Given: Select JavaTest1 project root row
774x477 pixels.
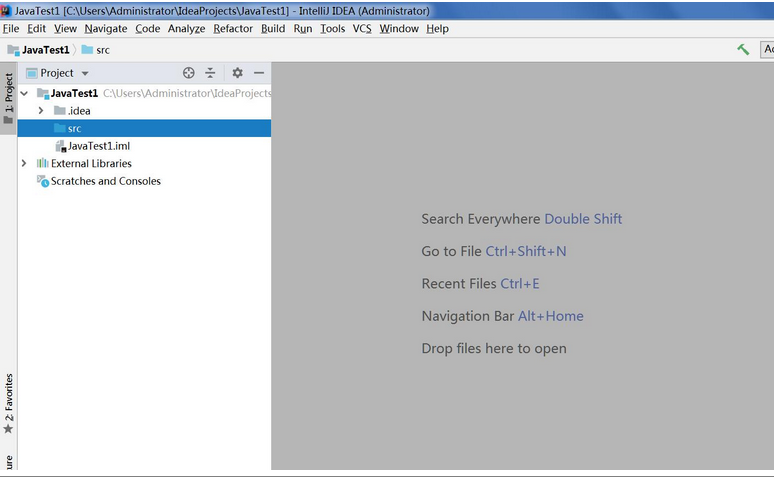Looking at the screenshot, I should point(144,93).
